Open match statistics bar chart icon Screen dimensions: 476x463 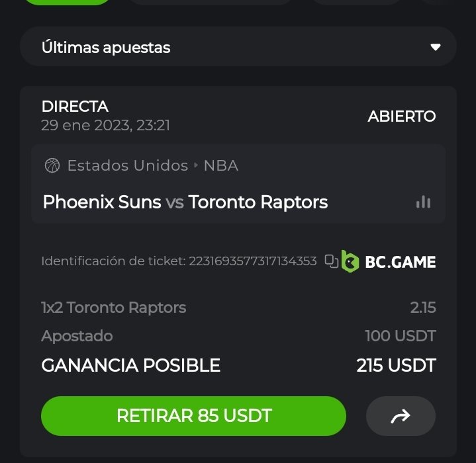pyautogui.click(x=423, y=202)
